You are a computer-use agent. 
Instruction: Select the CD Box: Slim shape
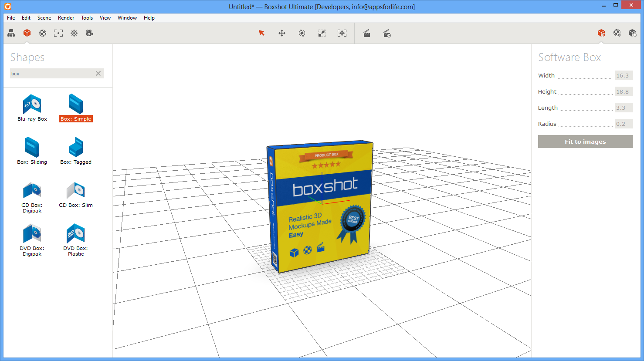76,195
